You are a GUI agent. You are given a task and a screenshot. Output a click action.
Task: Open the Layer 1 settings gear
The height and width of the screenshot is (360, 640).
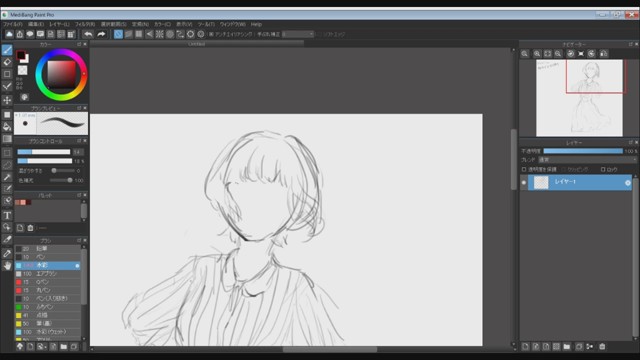coord(628,183)
